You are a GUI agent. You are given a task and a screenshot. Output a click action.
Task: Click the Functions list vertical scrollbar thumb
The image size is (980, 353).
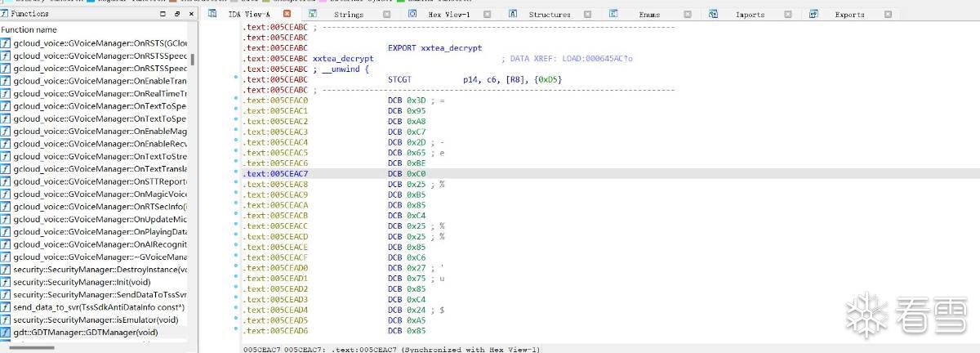[193, 59]
